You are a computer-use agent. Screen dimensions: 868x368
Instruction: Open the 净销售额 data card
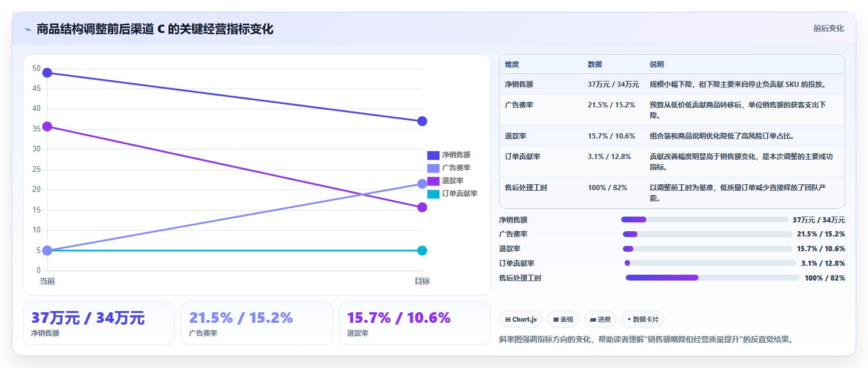point(99,323)
